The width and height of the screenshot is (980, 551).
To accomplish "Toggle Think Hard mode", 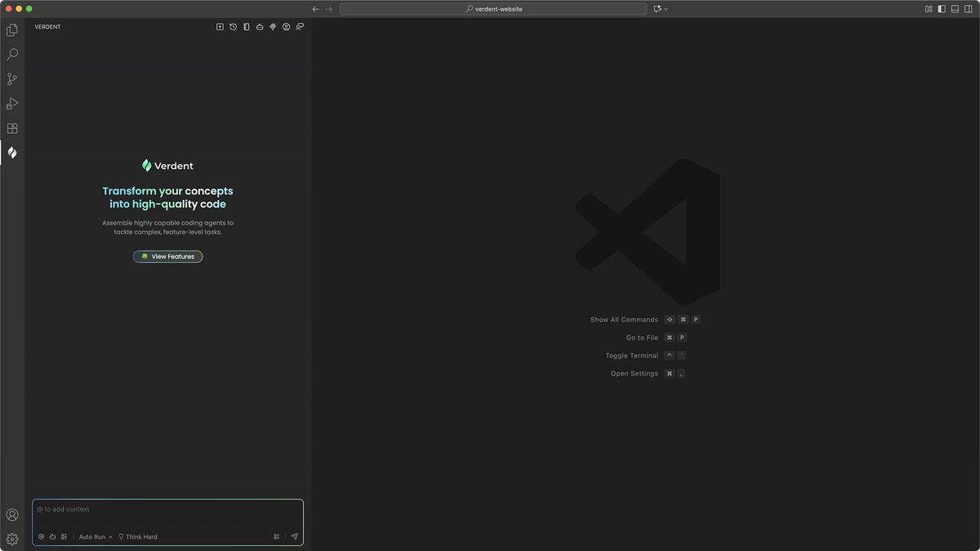I will coord(138,537).
